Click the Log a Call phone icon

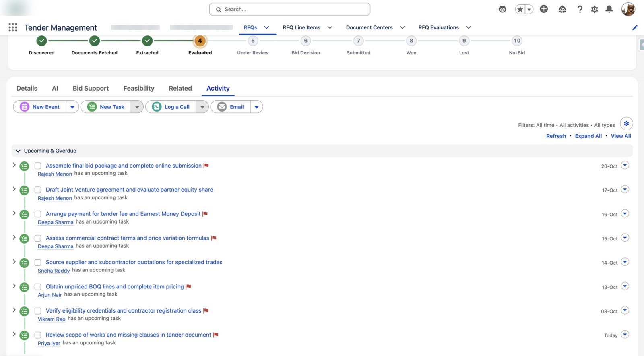pos(157,107)
